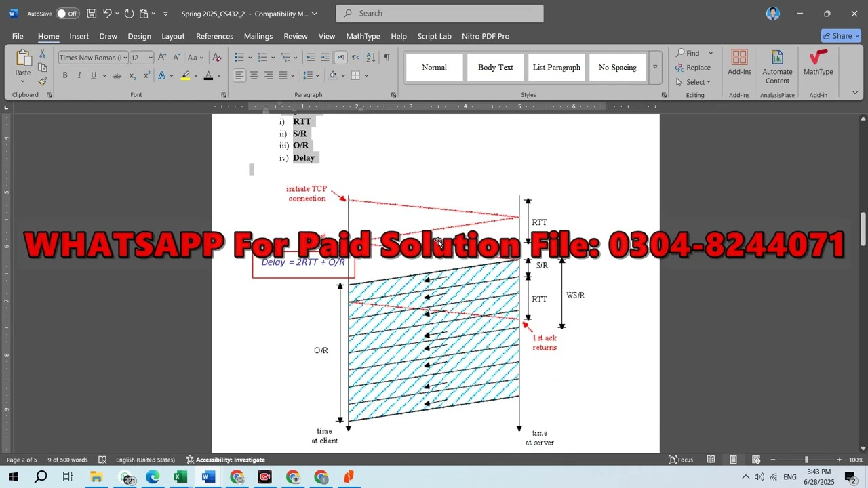This screenshot has height=488, width=868.
Task: Apply the No Spacing style
Action: pyautogui.click(x=618, y=67)
